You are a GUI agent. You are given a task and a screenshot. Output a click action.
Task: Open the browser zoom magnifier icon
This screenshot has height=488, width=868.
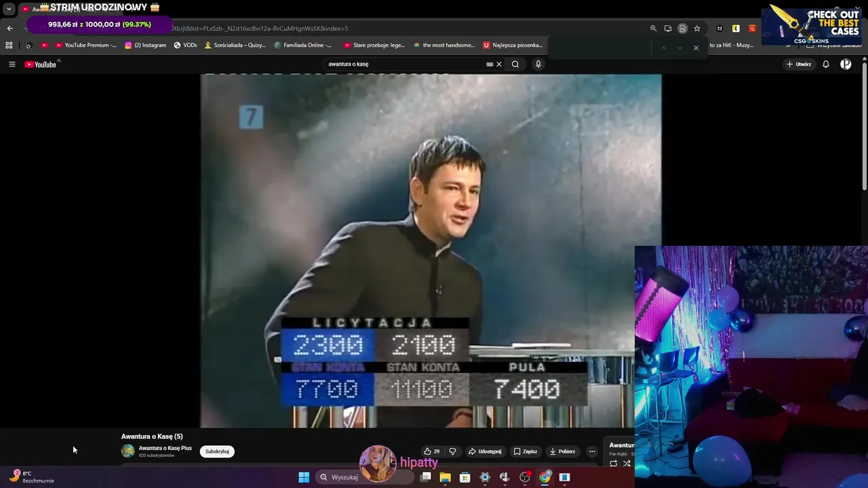[x=654, y=28]
